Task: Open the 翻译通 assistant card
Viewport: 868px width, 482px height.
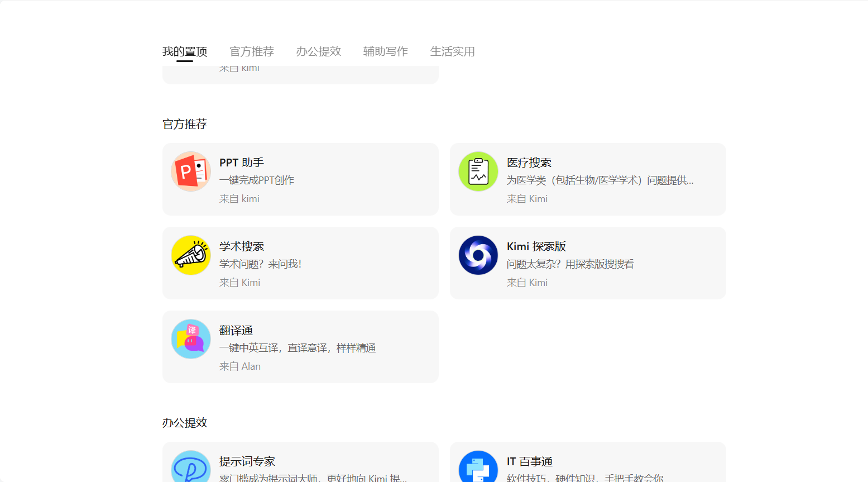Action: 300,346
